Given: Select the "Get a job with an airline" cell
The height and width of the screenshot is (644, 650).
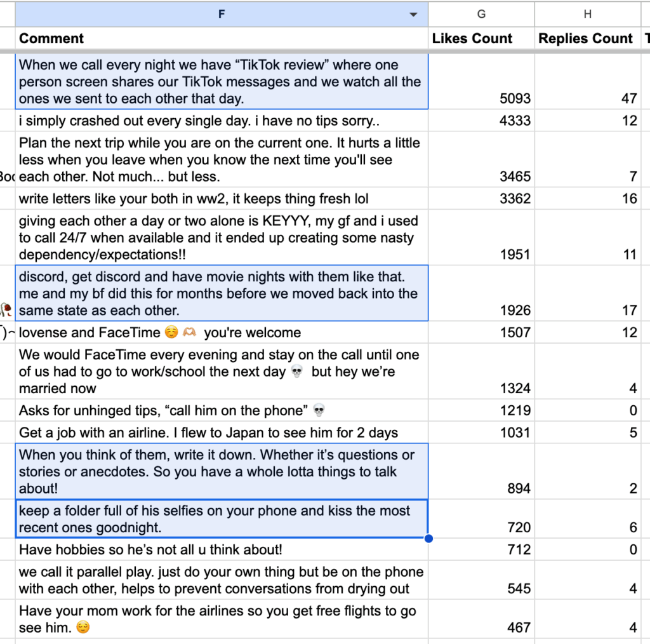Looking at the screenshot, I should coord(221,433).
